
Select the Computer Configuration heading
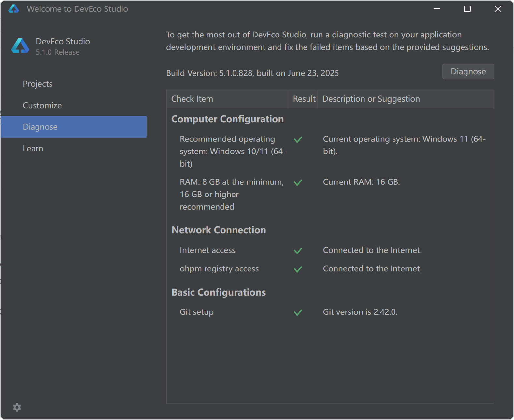click(x=227, y=119)
